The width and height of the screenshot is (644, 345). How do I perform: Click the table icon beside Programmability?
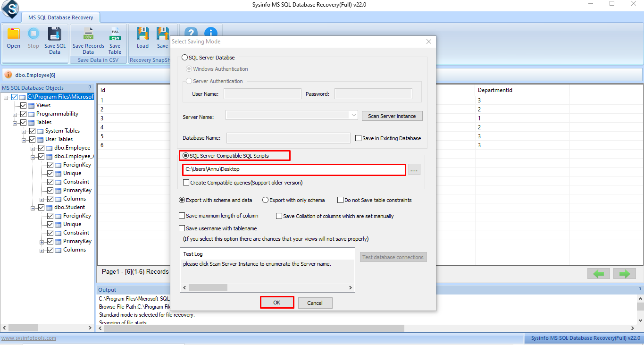click(x=31, y=114)
